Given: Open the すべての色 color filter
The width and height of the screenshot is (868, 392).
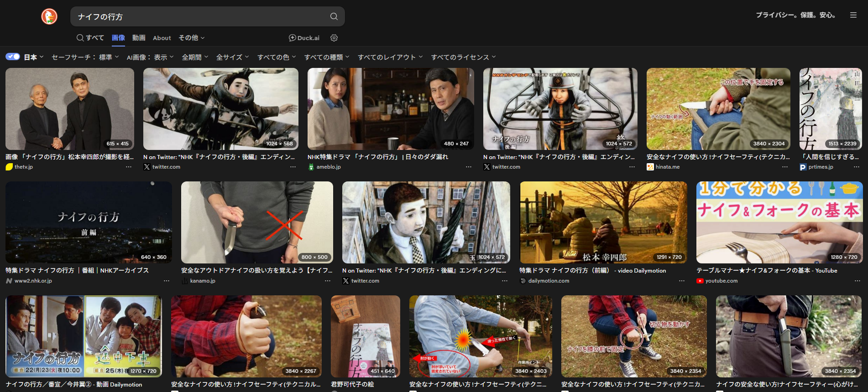Looking at the screenshot, I should (276, 57).
